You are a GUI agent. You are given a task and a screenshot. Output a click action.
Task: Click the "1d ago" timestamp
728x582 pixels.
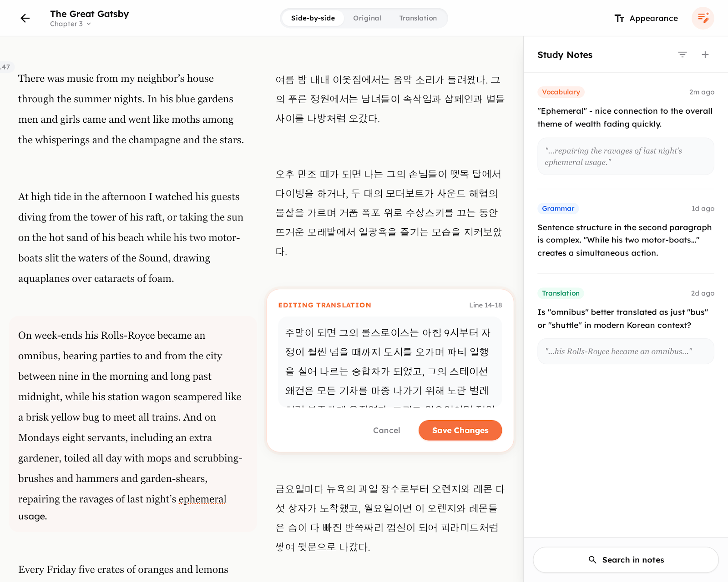(703, 208)
